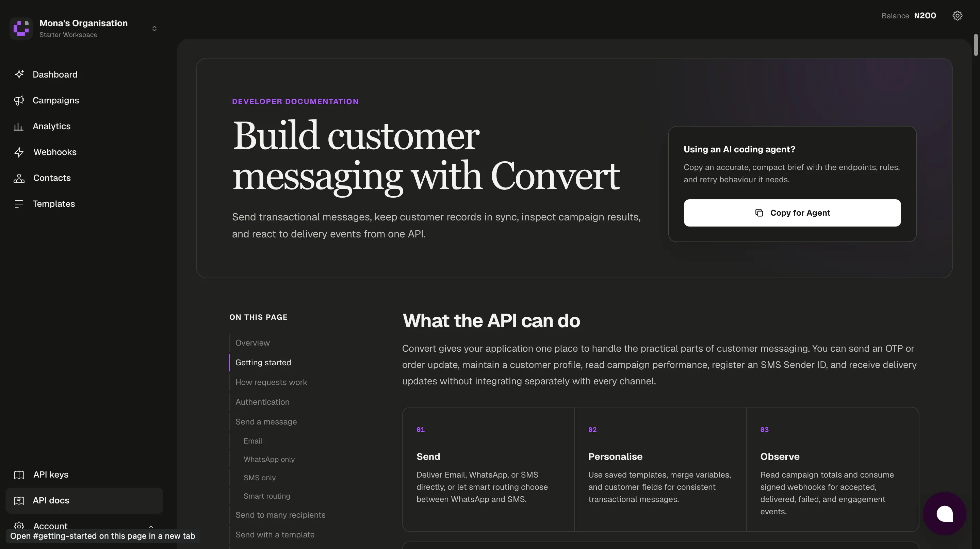Click the Observe card heading
This screenshot has height=549, width=980.
[x=780, y=456]
